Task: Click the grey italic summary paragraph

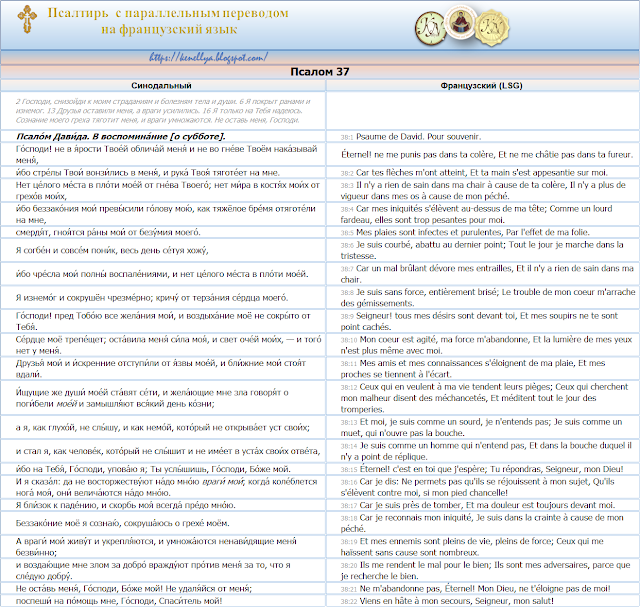Action: click(163, 111)
